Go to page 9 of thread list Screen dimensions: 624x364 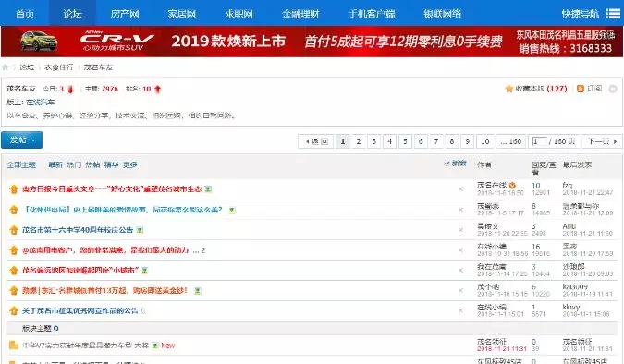pyautogui.click(x=467, y=141)
